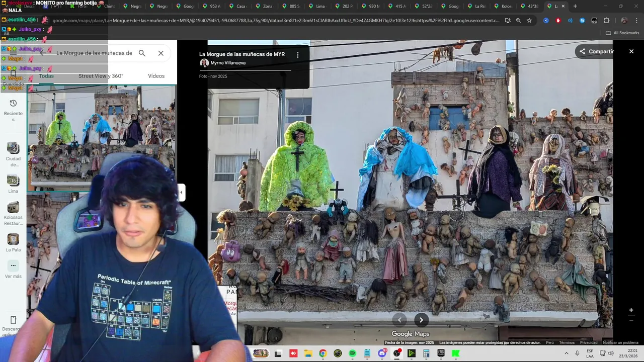The image size is (644, 362).
Task: Open the Chrome three-dot menu
Action: pos(636,21)
